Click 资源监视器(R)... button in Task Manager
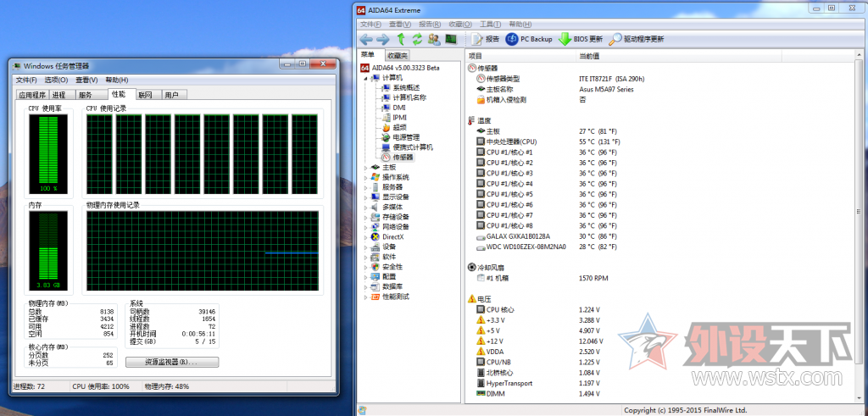868x416 pixels. click(172, 363)
